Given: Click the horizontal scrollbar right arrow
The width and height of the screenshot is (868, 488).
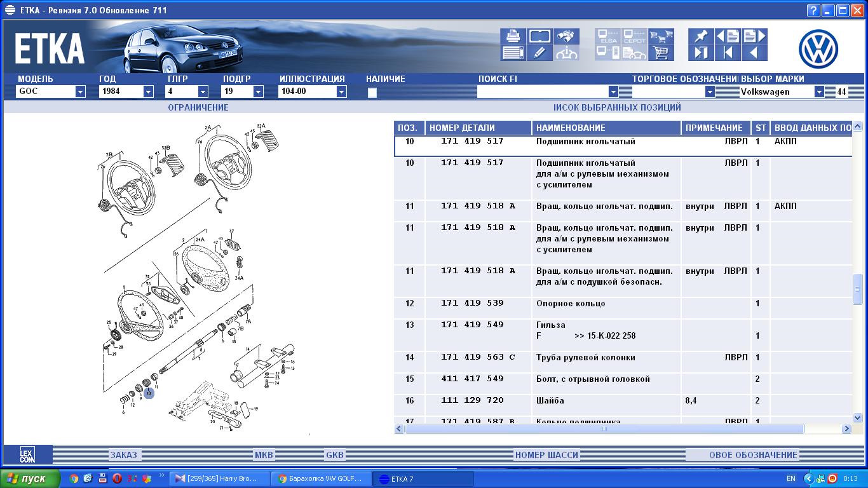Looking at the screenshot, I should pyautogui.click(x=846, y=429).
